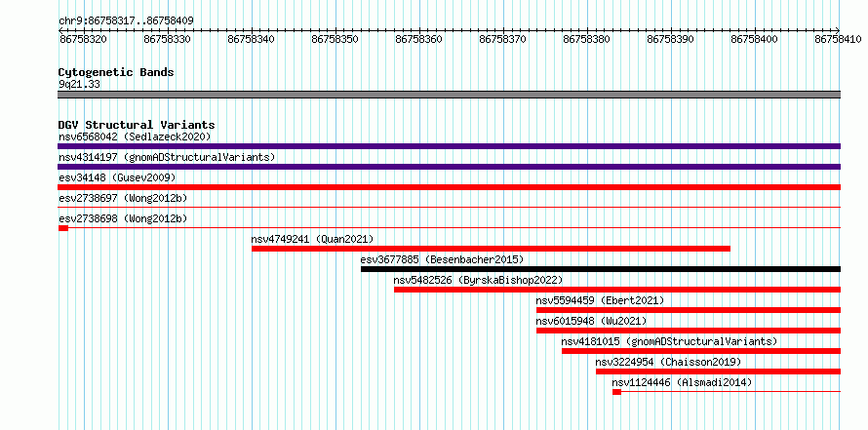Viewport: 868px width, 430px height.
Task: Click the nsv4314197 (gnomADStructuralVariants) label
Action: click(x=167, y=157)
